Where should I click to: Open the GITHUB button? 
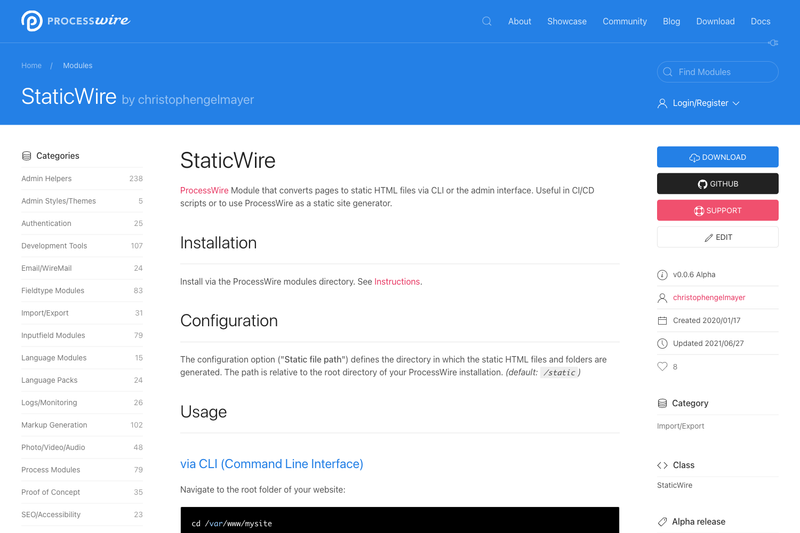[x=717, y=184]
